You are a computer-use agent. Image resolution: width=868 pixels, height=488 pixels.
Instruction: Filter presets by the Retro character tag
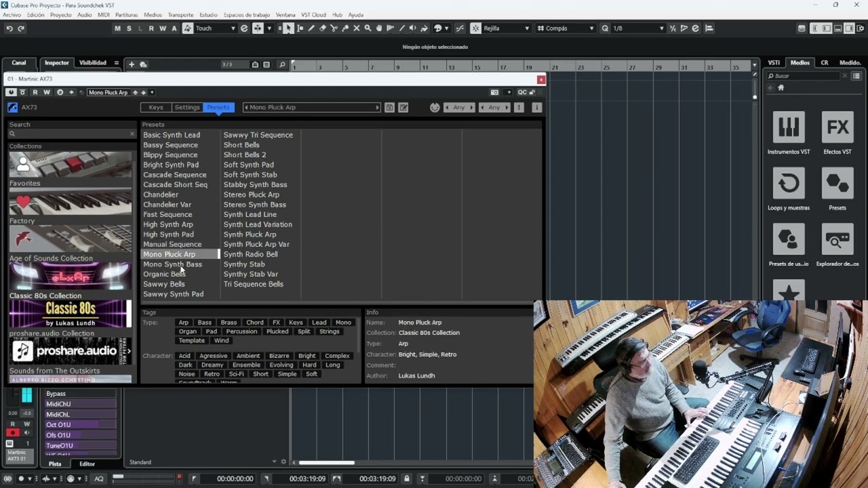(x=212, y=374)
